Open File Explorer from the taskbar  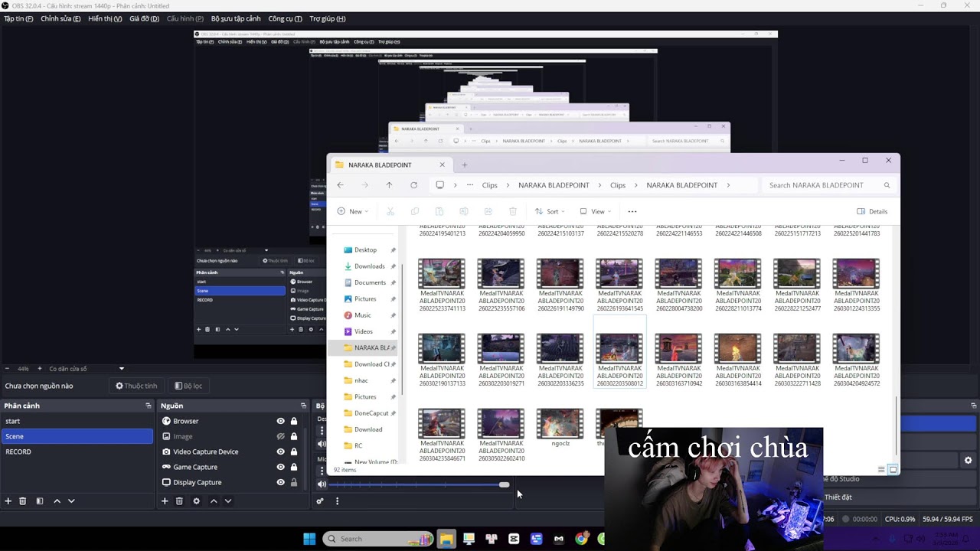coord(446,539)
